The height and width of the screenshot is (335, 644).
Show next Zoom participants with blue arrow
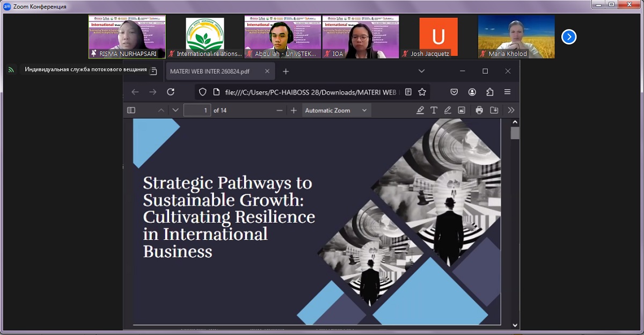tap(569, 37)
